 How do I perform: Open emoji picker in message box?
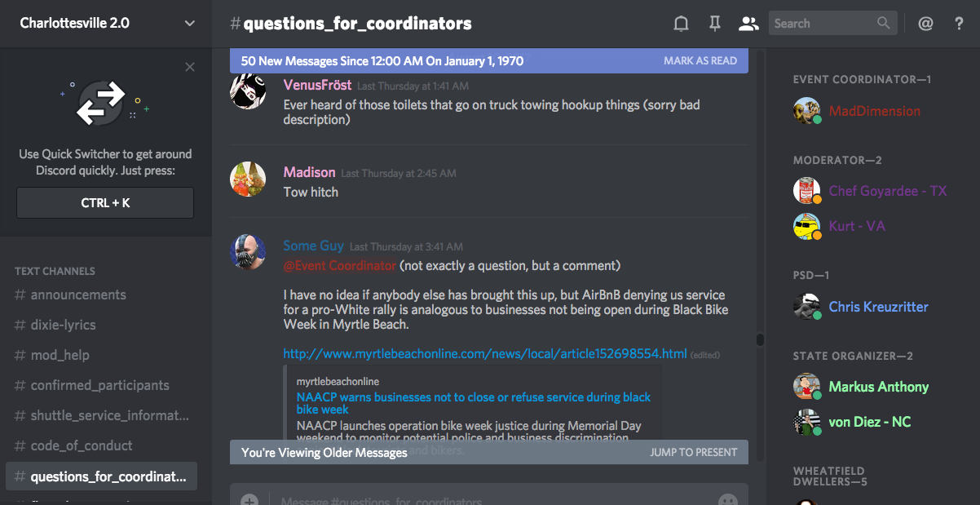[x=728, y=500]
